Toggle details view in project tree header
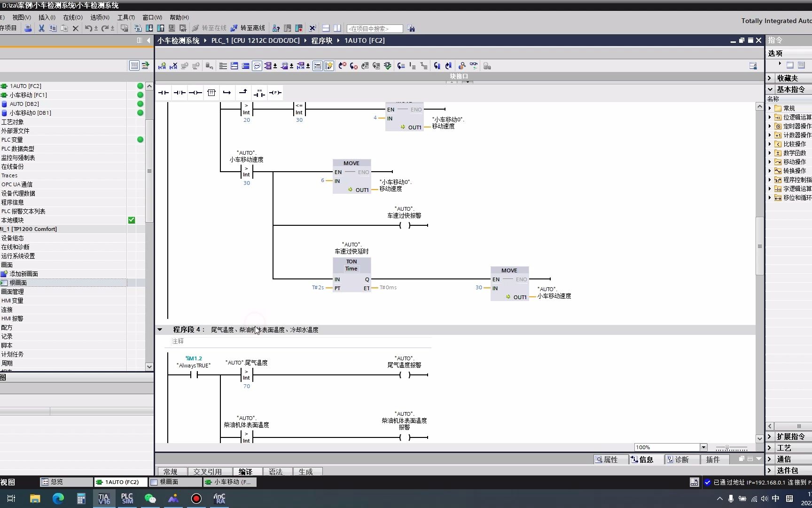 point(134,65)
